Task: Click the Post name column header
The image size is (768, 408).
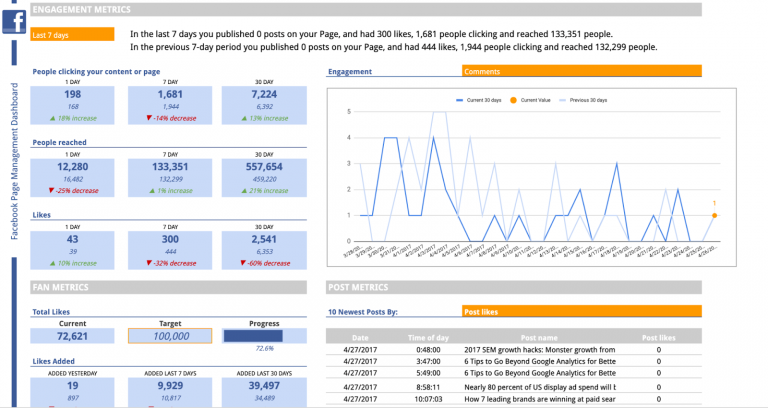Action: pyautogui.click(x=540, y=337)
